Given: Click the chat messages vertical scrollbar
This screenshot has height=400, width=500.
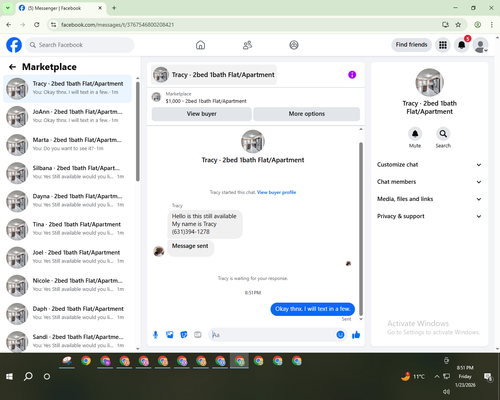Looking at the screenshot, I should [x=361, y=229].
